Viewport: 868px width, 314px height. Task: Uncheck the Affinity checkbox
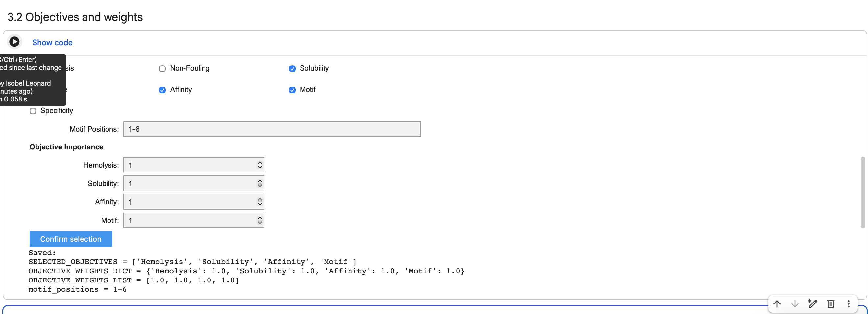(x=162, y=90)
